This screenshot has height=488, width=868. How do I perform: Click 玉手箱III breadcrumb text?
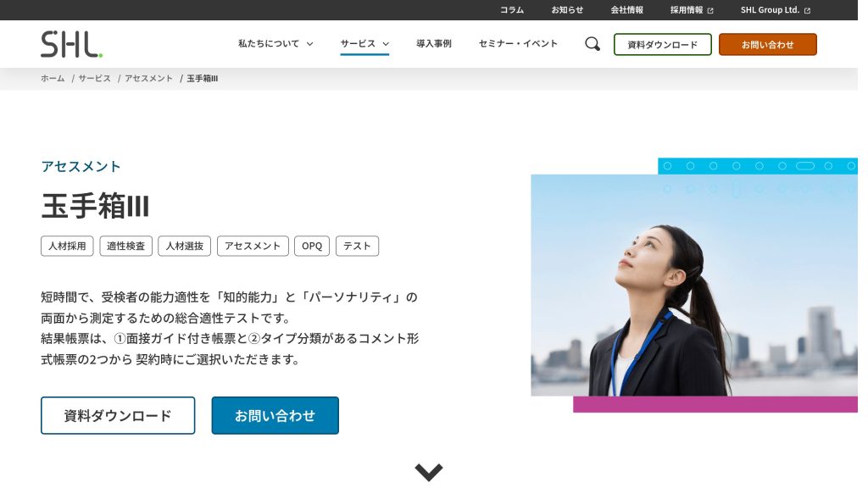[x=202, y=79]
